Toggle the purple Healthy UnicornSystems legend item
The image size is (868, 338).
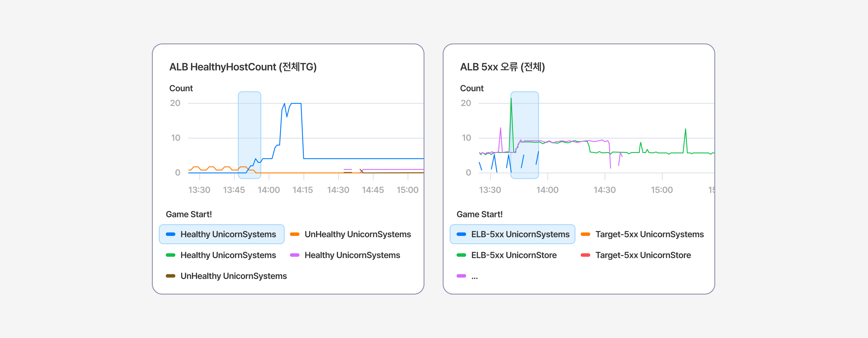coord(345,255)
